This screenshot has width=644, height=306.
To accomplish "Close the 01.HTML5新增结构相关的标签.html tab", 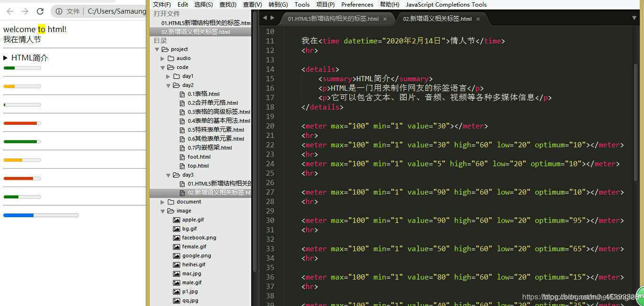I will tap(385, 19).
